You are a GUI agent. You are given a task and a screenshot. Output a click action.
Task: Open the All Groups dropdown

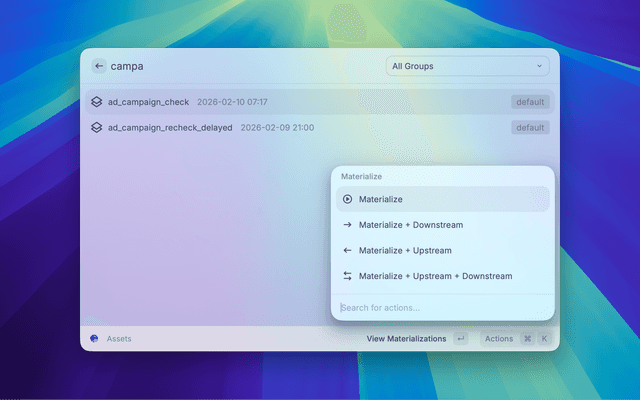466,66
